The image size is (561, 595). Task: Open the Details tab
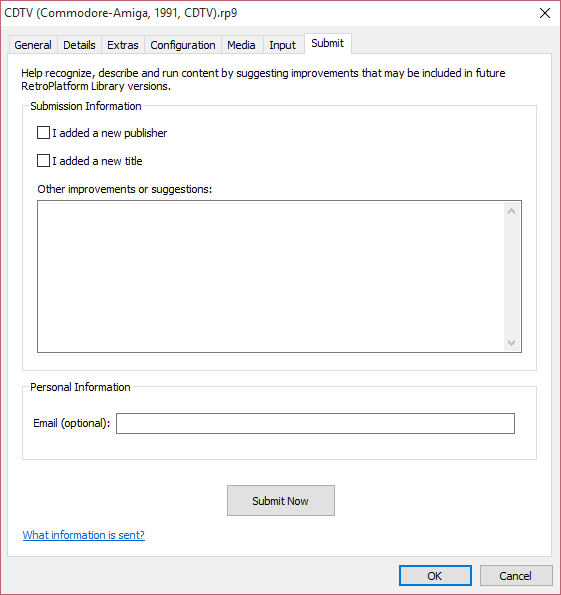(79, 45)
